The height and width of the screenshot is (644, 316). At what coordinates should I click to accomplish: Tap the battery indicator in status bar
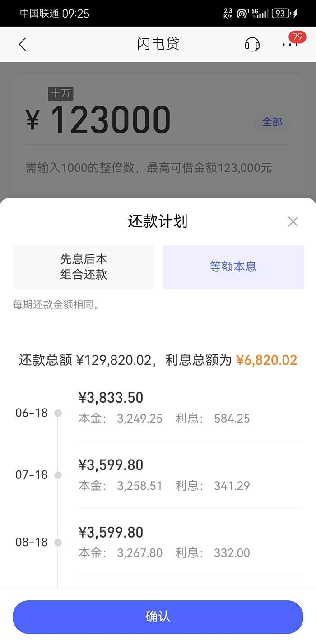[x=281, y=14]
